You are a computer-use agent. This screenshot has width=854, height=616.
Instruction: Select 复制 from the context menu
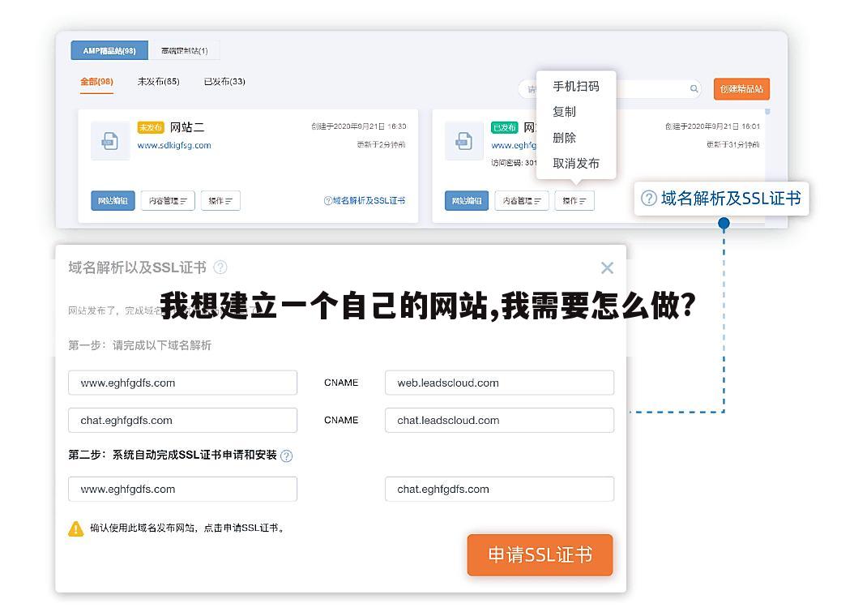coord(565,112)
